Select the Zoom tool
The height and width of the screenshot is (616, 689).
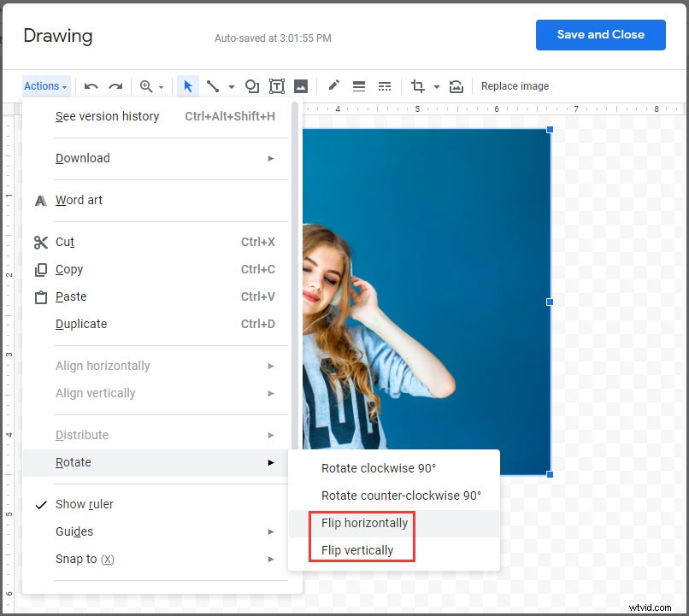(x=147, y=85)
